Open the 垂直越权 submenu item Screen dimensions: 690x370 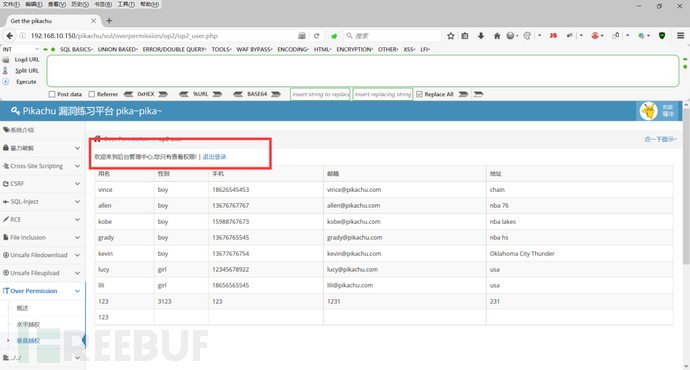pyautogui.click(x=28, y=341)
